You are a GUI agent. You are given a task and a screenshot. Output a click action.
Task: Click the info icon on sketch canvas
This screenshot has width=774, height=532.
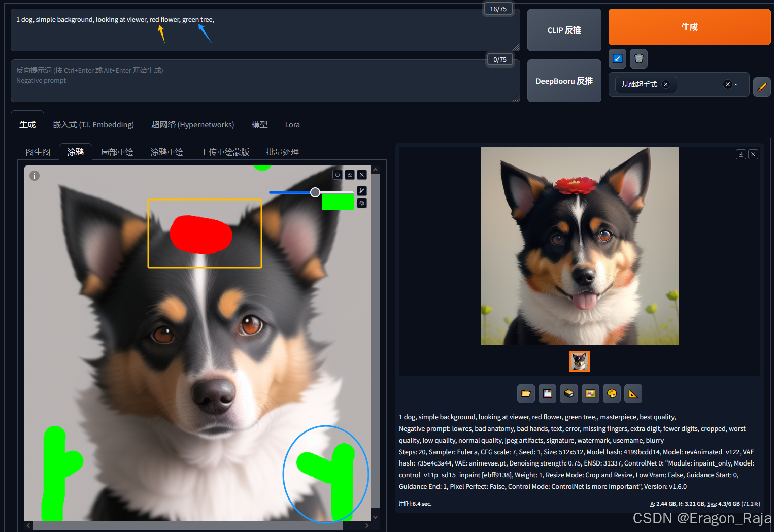click(x=35, y=176)
